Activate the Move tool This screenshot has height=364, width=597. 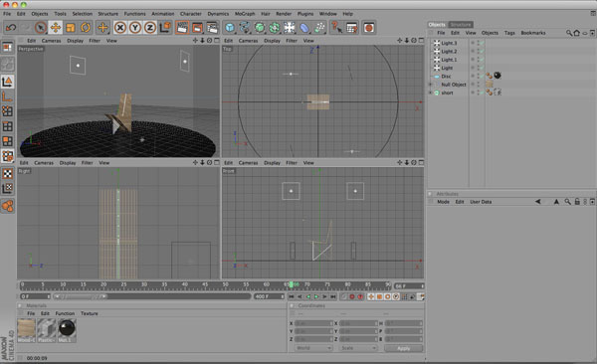(x=55, y=28)
